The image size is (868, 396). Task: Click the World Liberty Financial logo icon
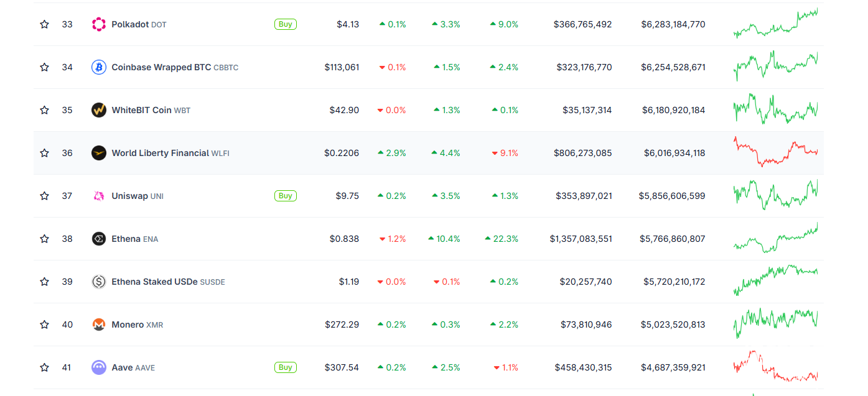click(x=99, y=153)
